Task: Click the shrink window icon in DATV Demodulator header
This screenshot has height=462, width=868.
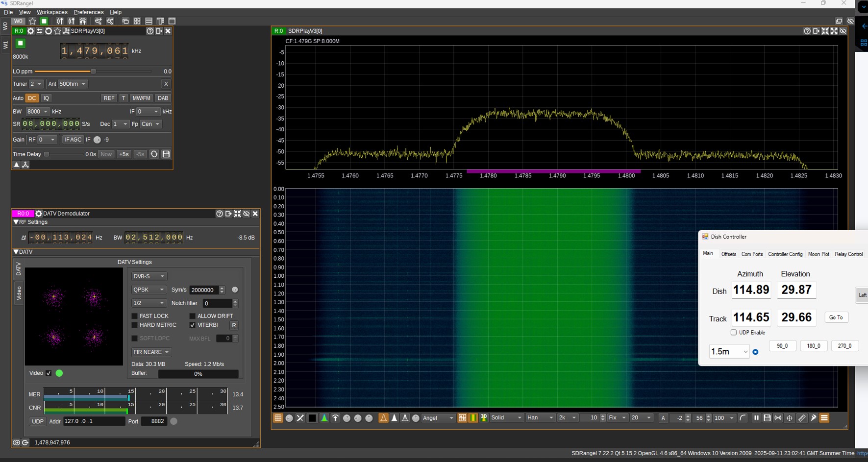Action: (238, 214)
